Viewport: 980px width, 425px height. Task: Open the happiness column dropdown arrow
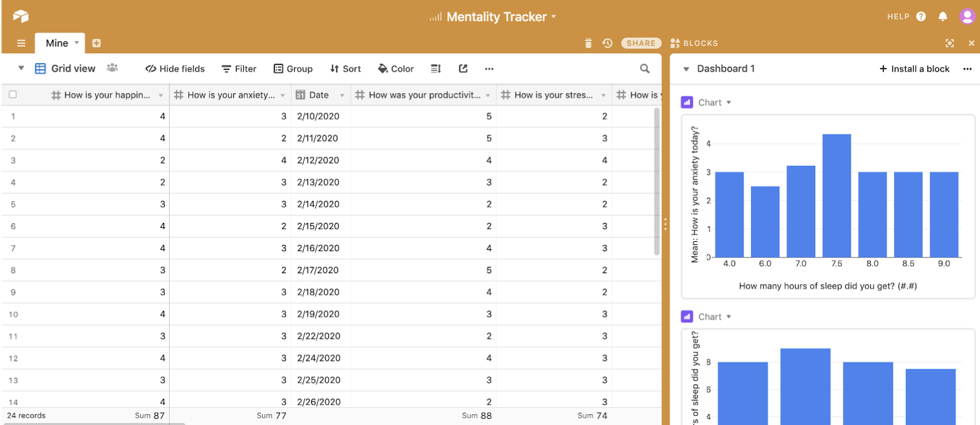point(161,96)
